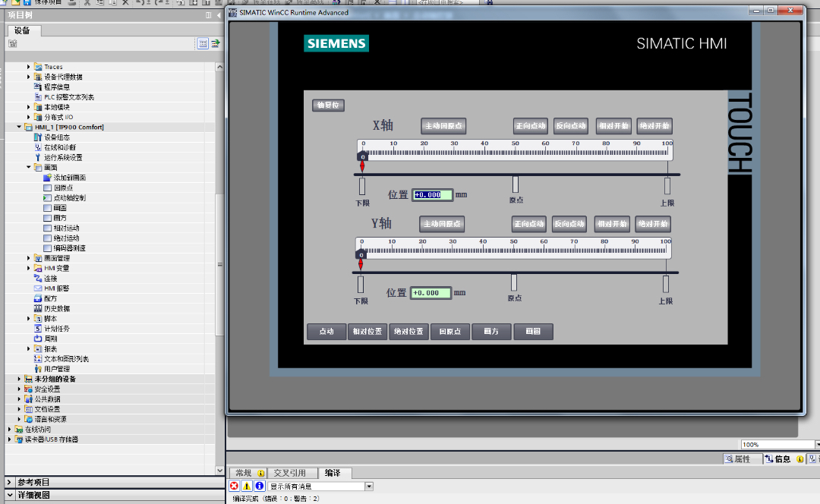
Task: Select the 设备 tab in project tree
Action: click(x=23, y=31)
